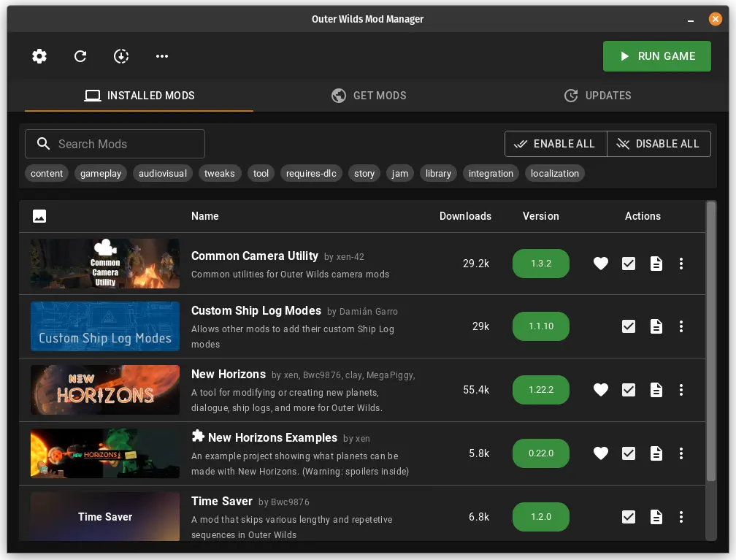Minimize the Outer Wilds Mod Manager window
Image resolution: width=736 pixels, height=560 pixels.
click(691, 19)
